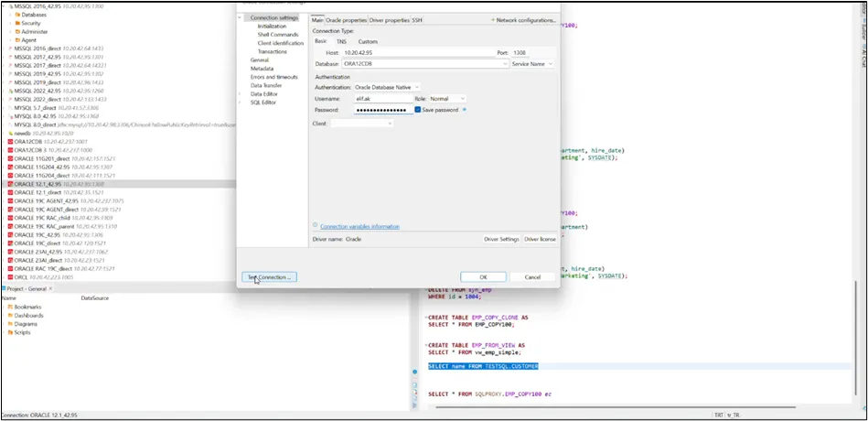
Task: Collapse the Connection settings tree node
Action: [x=241, y=17]
